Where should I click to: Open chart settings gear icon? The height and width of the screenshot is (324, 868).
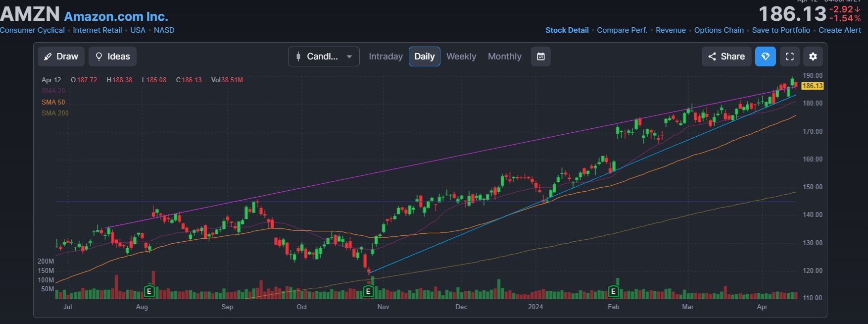pos(813,56)
